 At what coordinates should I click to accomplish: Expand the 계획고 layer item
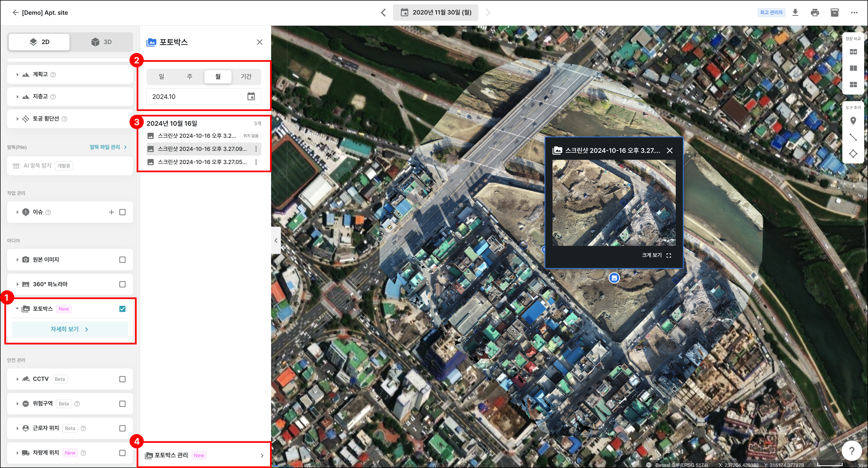coord(17,74)
